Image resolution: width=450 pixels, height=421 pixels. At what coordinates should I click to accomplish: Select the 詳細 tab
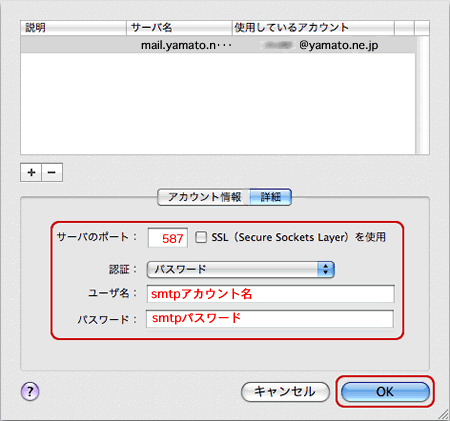point(271,197)
